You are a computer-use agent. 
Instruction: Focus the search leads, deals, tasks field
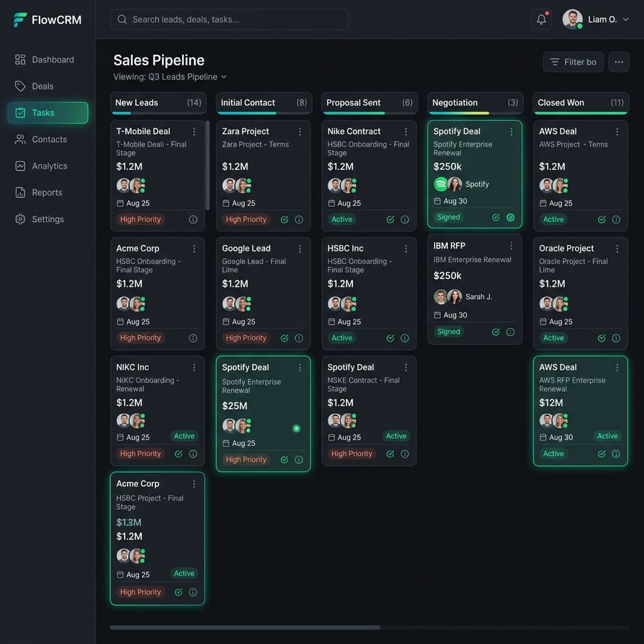(229, 19)
